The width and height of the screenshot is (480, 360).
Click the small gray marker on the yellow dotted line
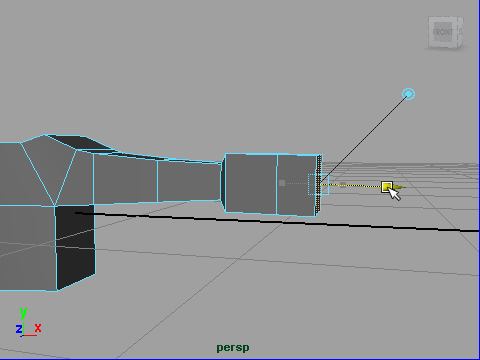pyautogui.click(x=343, y=185)
